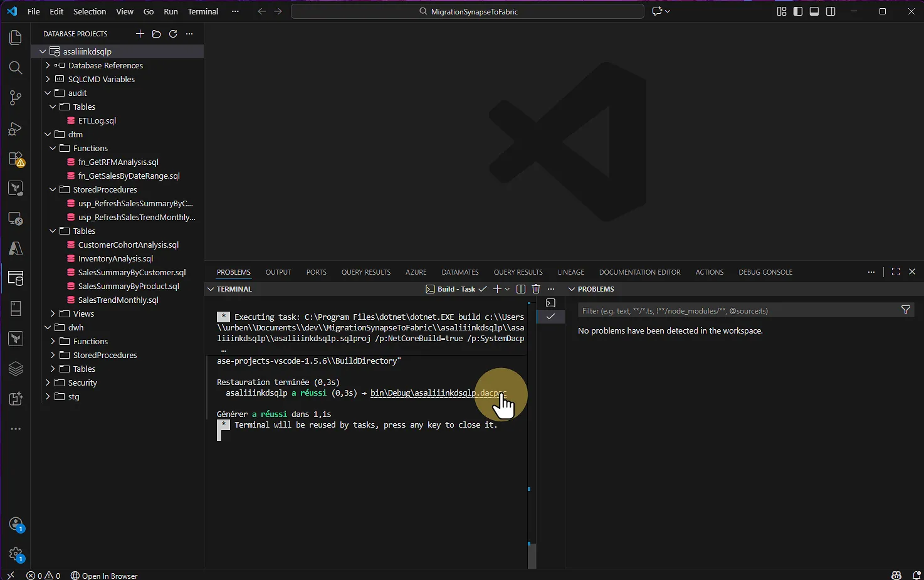Image resolution: width=924 pixels, height=580 pixels.
Task: Open the problems filter funnel options
Action: click(905, 310)
